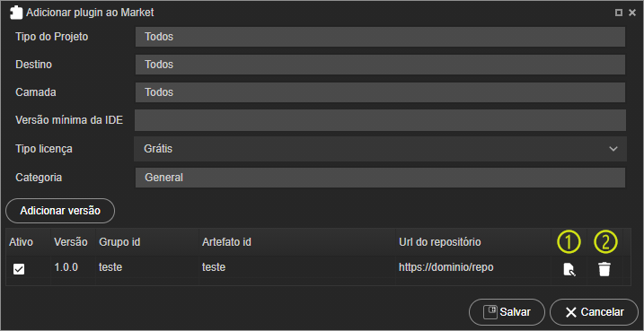Screen dimensions: 644x331
Task: Open the Tipo do Projeto Todos field
Action: tap(380, 37)
